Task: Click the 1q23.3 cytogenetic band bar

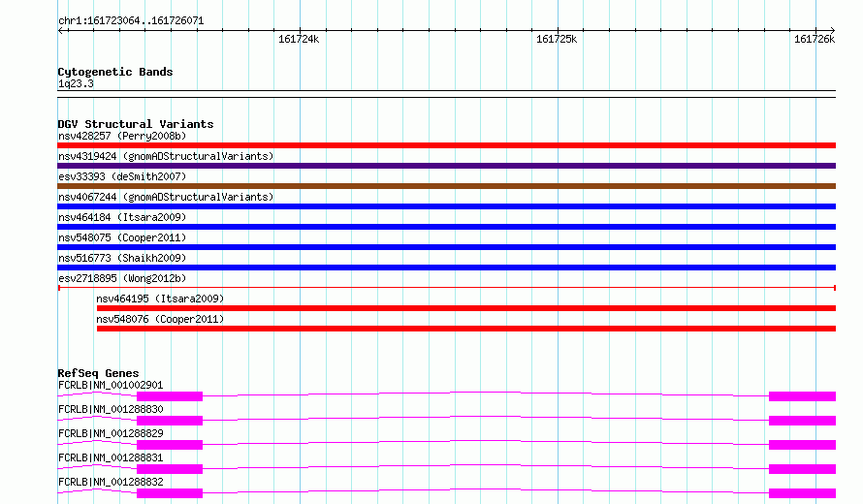Action: point(446,94)
